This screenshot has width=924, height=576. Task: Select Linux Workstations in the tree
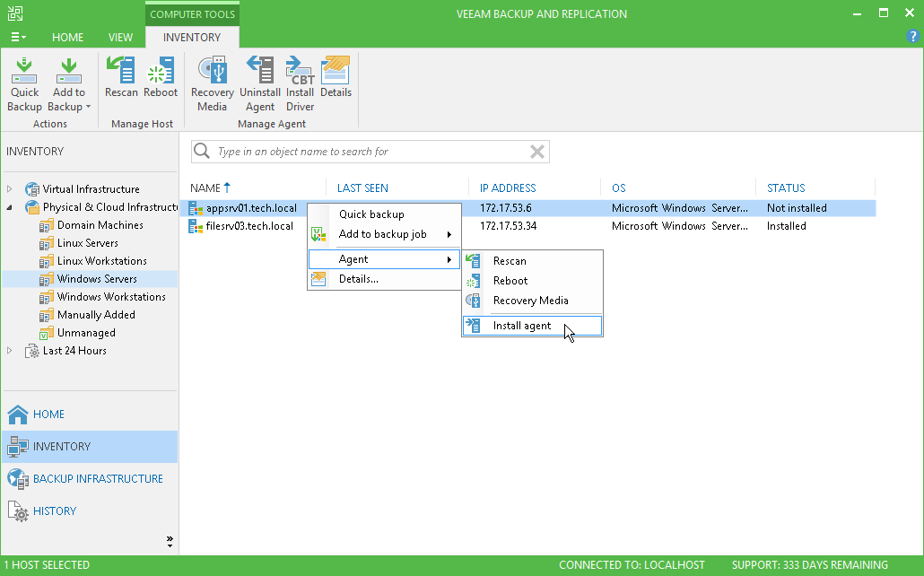(102, 260)
